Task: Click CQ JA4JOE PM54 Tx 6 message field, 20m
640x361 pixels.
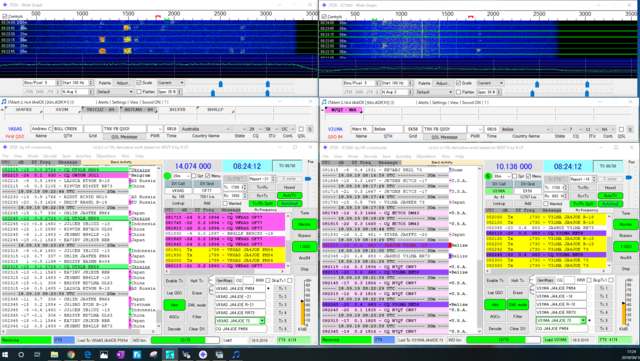Action: tap(240, 329)
